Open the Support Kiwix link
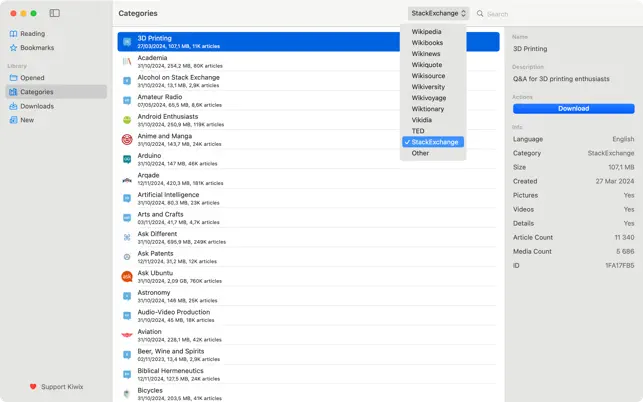 pos(56,387)
